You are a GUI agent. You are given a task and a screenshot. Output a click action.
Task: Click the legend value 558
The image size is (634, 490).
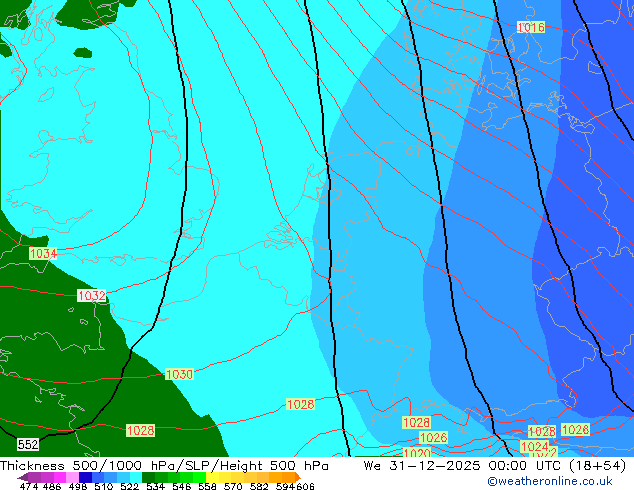[207, 486]
